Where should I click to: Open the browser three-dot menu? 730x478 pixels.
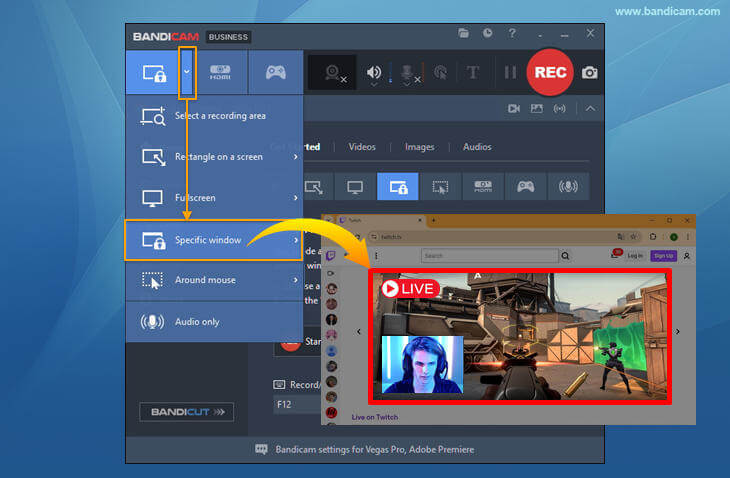(x=688, y=237)
